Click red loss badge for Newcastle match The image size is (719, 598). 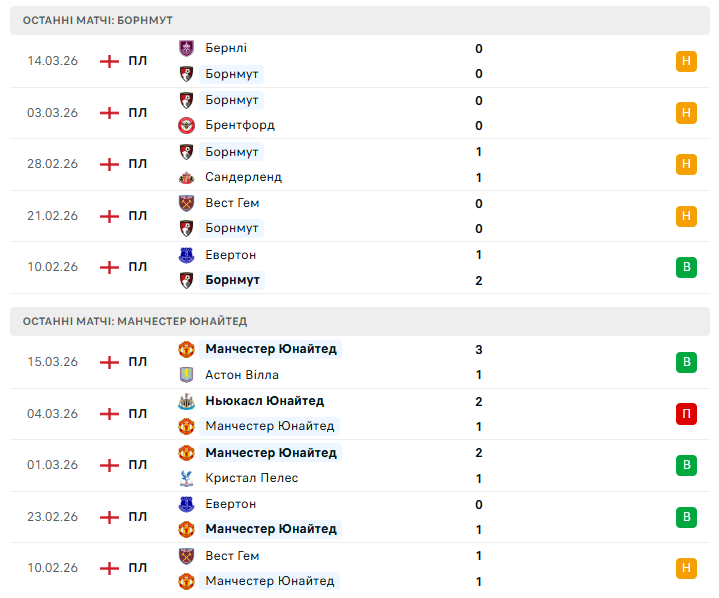(686, 413)
